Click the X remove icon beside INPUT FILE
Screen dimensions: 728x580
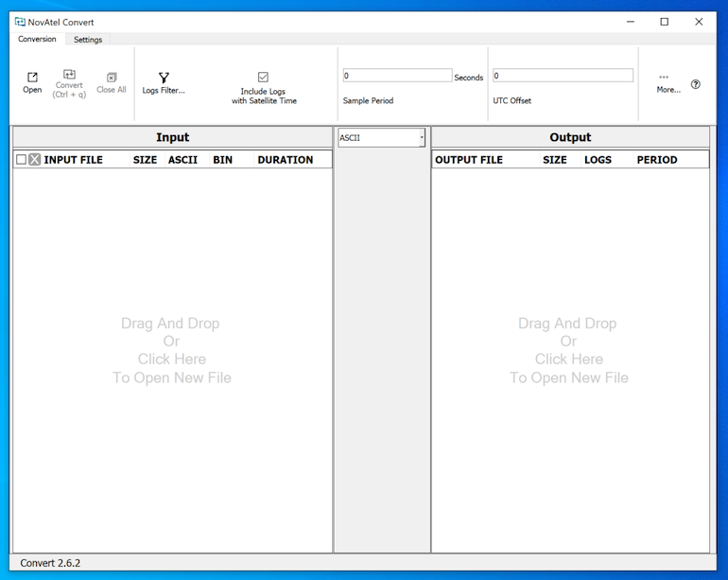[x=34, y=159]
